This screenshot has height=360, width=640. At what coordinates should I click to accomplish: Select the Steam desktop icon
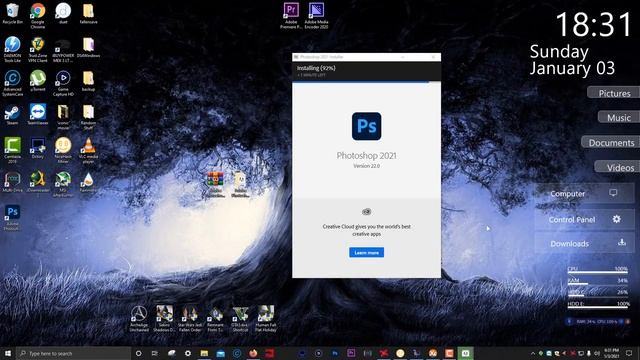[x=12, y=115]
